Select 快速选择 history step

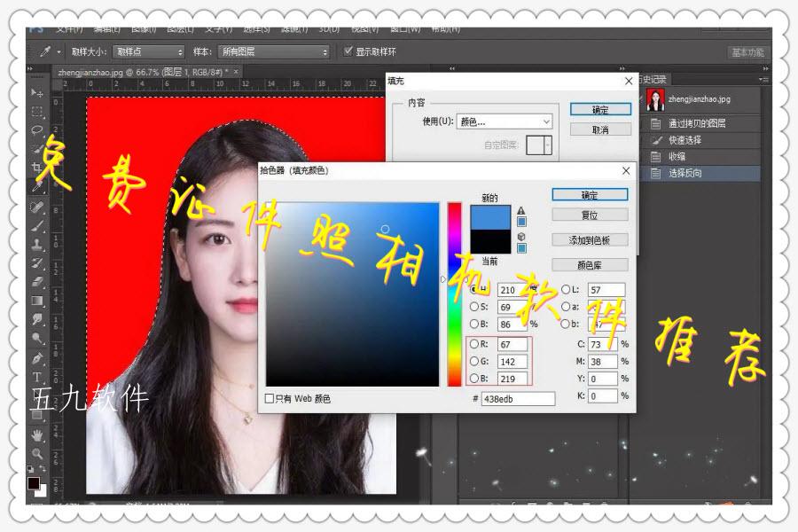click(685, 140)
